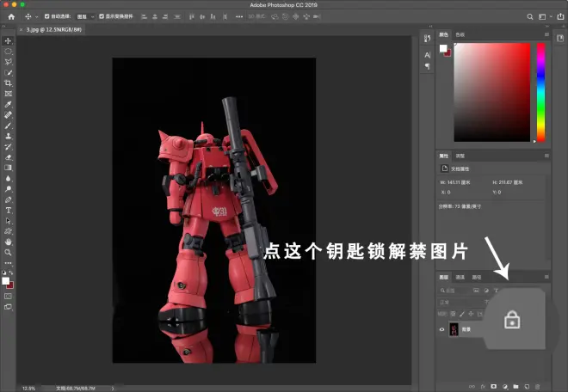This screenshot has width=568, height=392.
Task: Open the Color panel menu
Action: [x=546, y=34]
